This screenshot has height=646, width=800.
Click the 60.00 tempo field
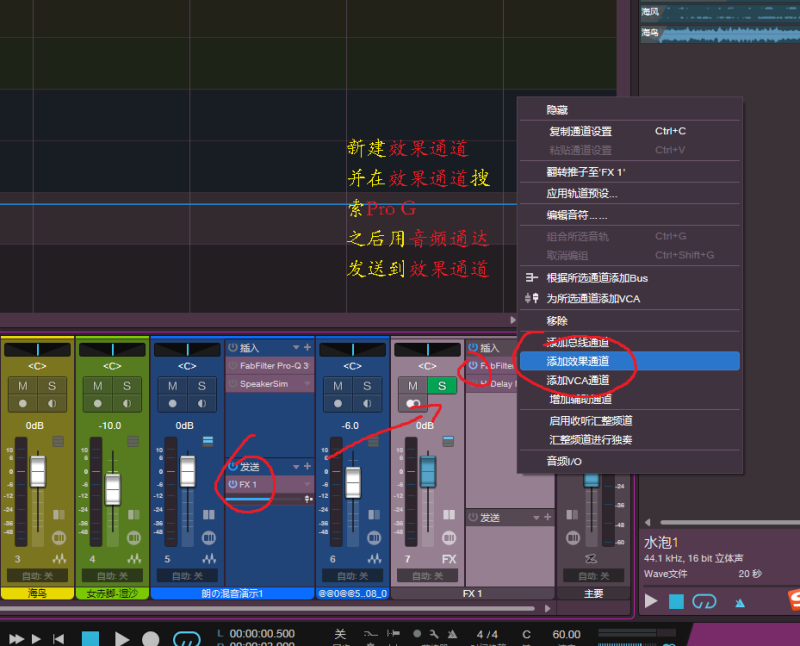tap(566, 634)
